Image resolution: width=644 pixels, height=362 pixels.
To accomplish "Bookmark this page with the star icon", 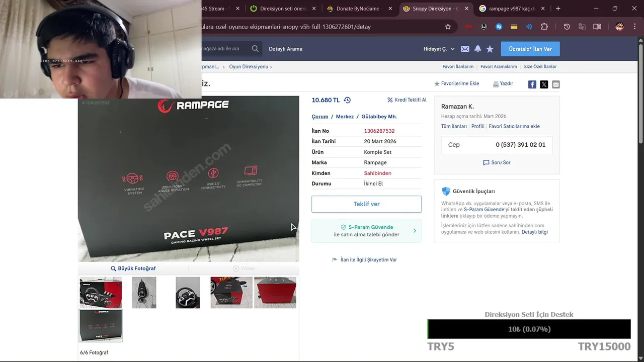I will (448, 27).
